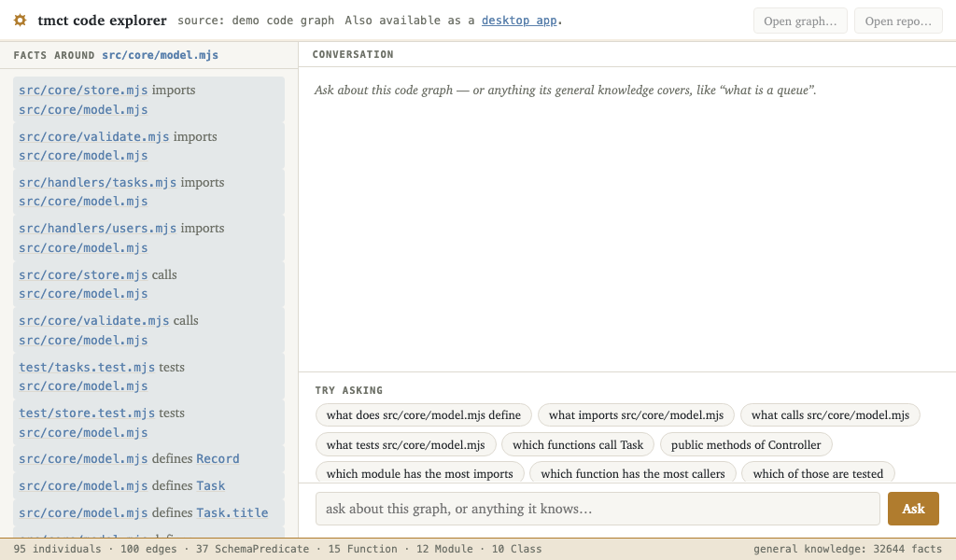
Task: Open src/handlers/tasks.mjs link
Action: (97, 182)
